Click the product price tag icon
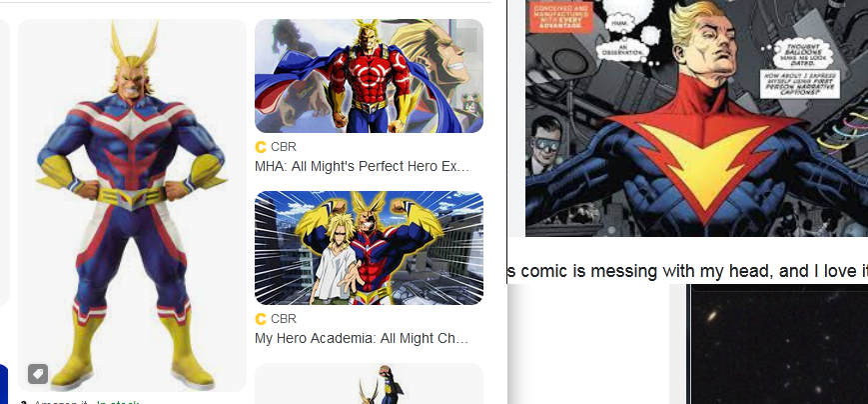Viewport: 868px width, 404px height. pyautogui.click(x=38, y=374)
